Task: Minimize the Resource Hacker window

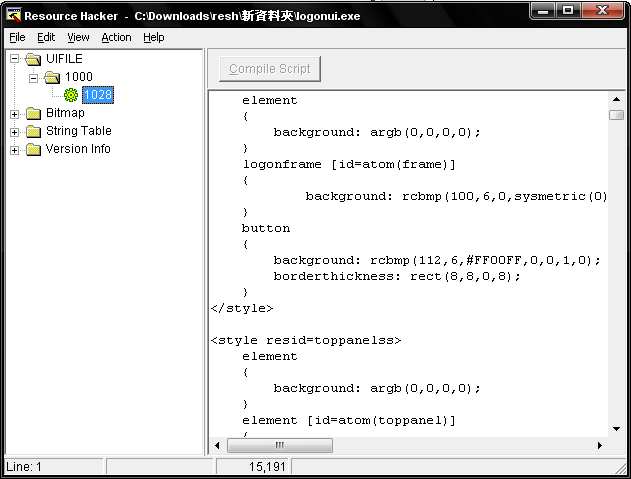Action: click(543, 10)
